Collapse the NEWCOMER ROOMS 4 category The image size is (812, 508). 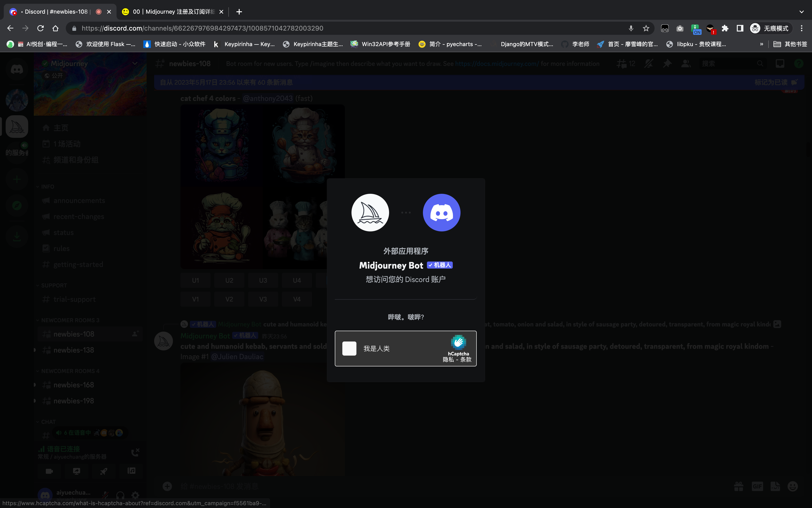67,371
